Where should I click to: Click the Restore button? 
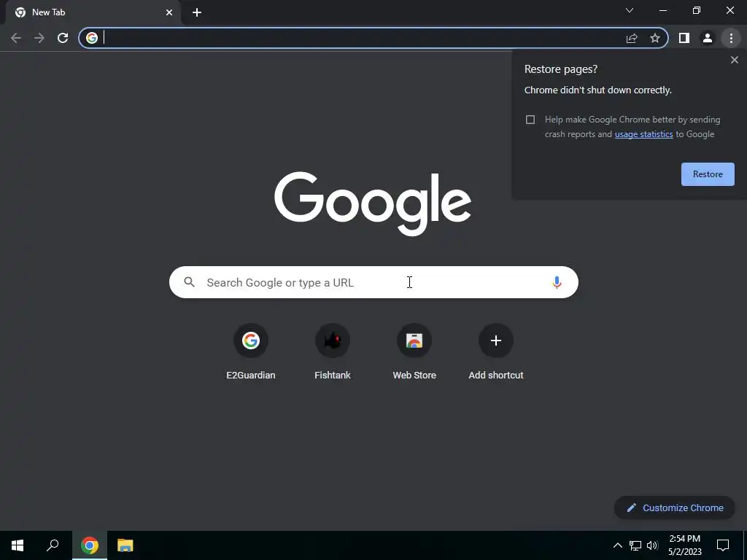(708, 174)
